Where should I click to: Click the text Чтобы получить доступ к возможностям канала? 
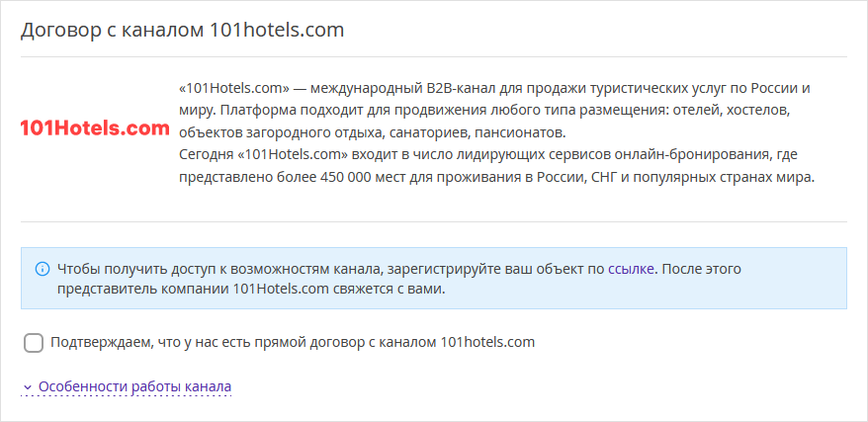(217, 268)
